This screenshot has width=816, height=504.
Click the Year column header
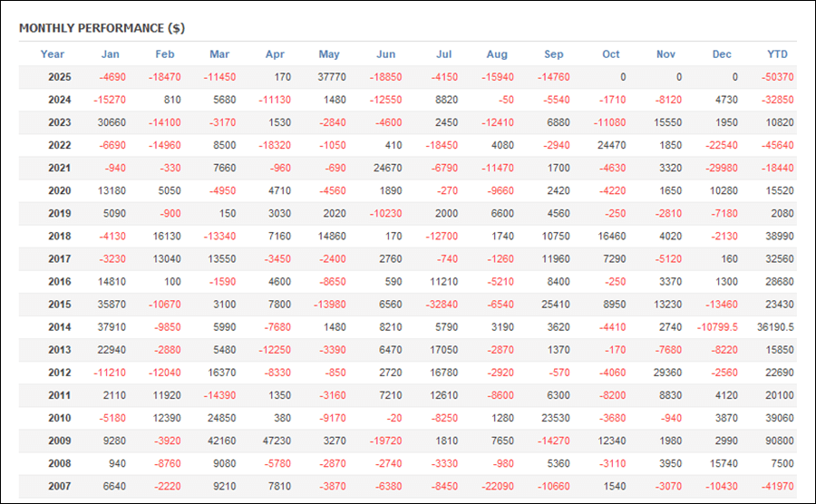pyautogui.click(x=52, y=54)
